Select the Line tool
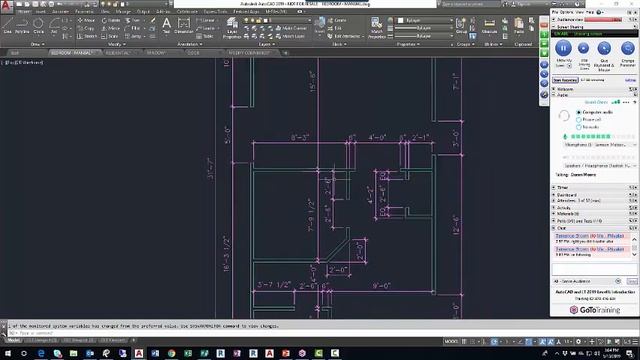Image resolution: width=640 pixels, height=360 pixels. (x=7, y=25)
